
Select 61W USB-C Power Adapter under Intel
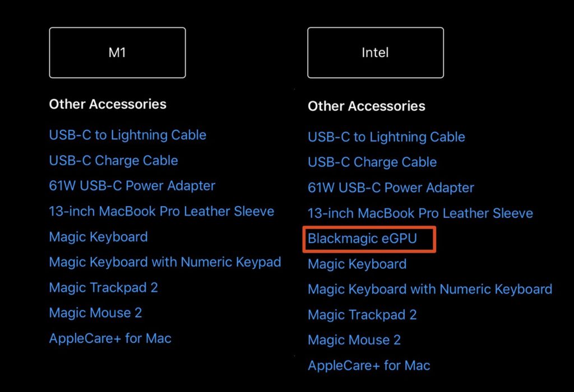point(390,188)
